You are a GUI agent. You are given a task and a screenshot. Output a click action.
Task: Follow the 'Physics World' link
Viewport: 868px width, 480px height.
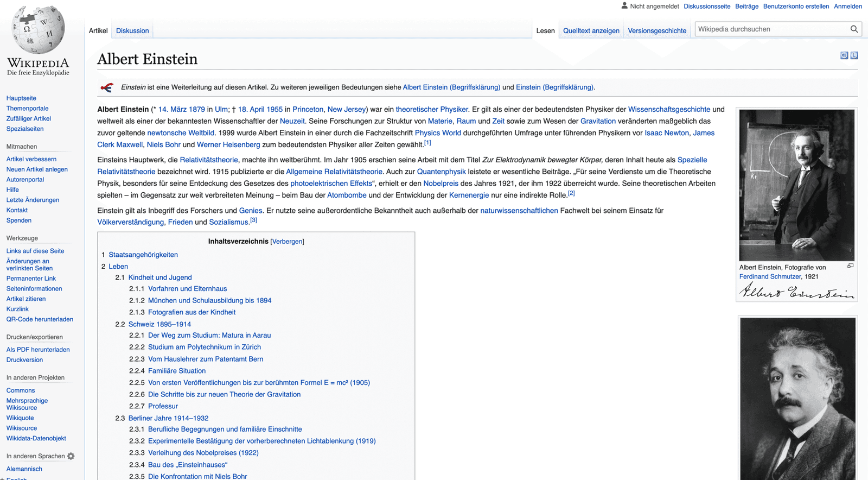coord(438,133)
